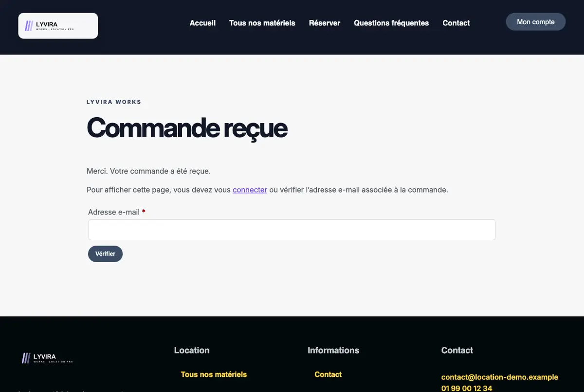
Task: Select the Commande reçue heading
Action: 187,127
